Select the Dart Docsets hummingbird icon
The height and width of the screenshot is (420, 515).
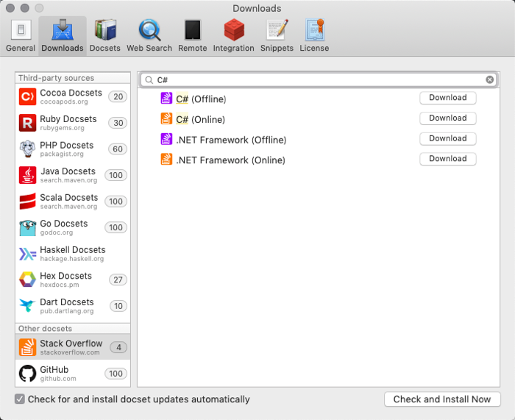point(28,306)
